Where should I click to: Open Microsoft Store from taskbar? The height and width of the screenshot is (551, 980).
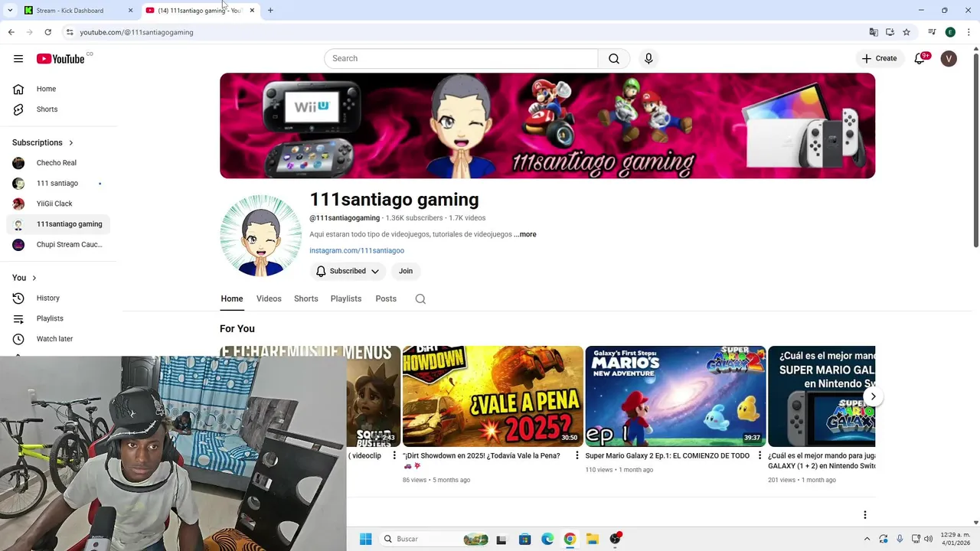pyautogui.click(x=524, y=539)
